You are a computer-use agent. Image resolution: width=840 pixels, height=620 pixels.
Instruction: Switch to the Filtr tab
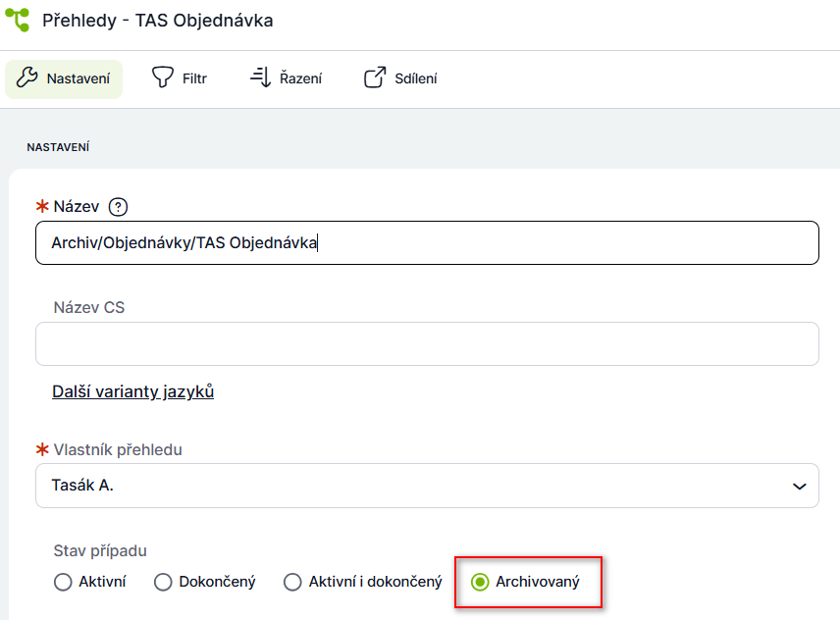(x=179, y=78)
